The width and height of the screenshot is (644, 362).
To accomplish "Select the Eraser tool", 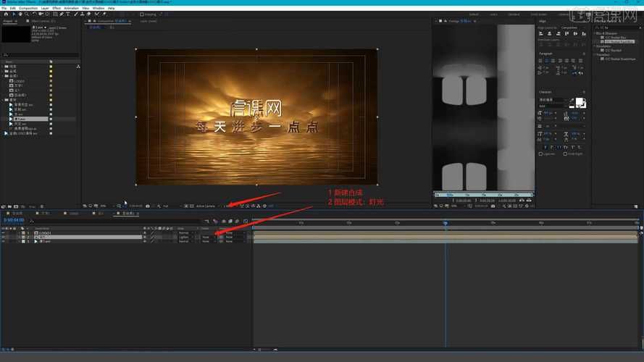I will pyautogui.click(x=88, y=14).
